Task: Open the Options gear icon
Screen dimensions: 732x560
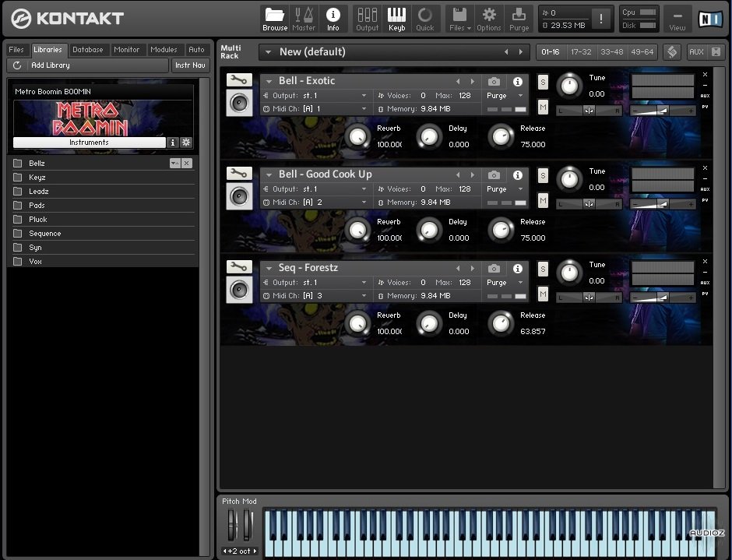Action: coord(488,19)
